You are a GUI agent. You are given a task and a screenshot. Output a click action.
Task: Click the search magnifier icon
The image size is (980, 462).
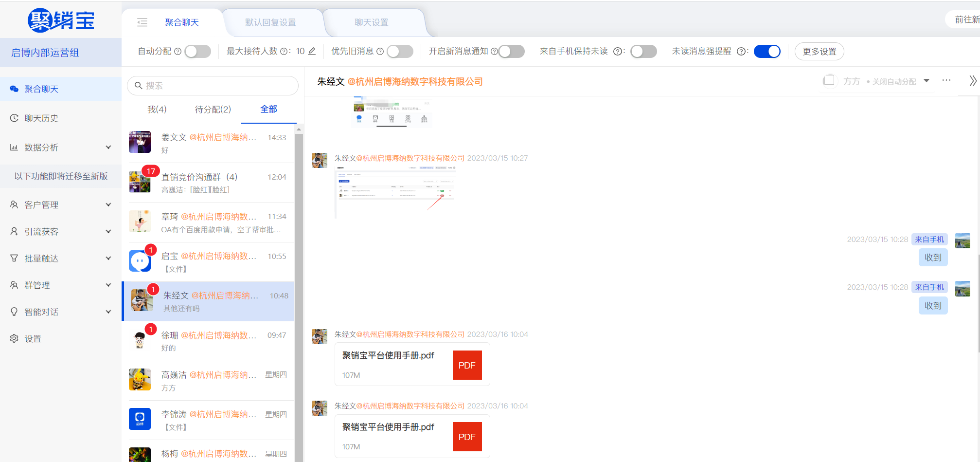[x=139, y=86]
